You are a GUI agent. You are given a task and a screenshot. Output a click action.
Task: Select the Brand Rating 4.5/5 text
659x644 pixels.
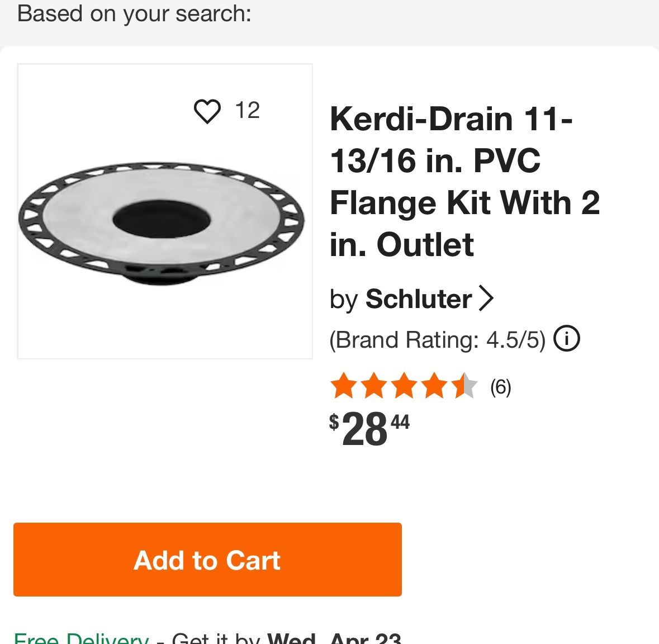tap(437, 340)
